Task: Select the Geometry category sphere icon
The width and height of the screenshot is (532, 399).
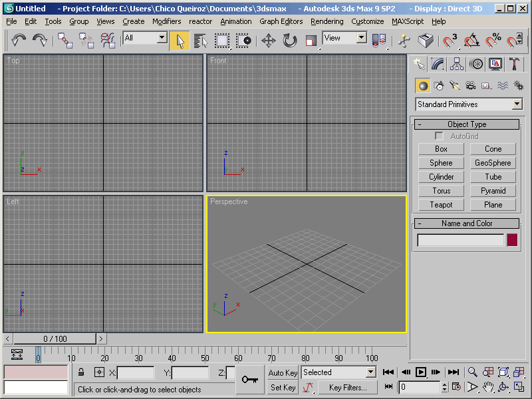Action: click(x=423, y=86)
